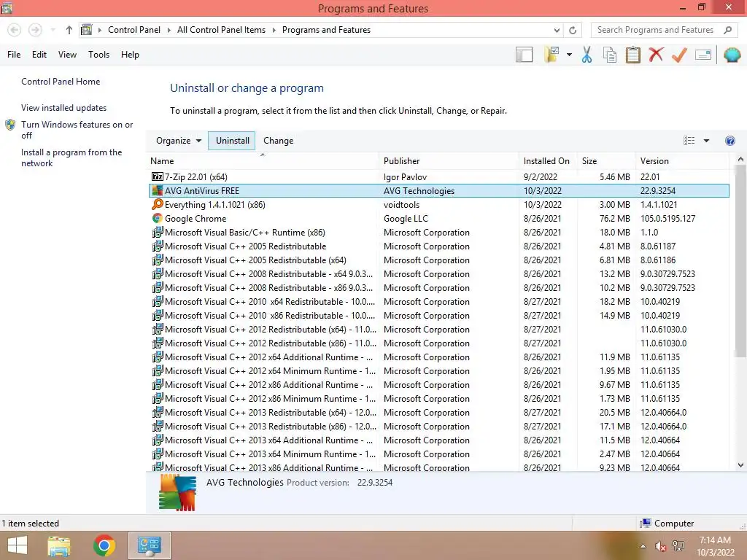Viewport: 747px width, 560px height.
Task: Select Visual C++ 2012 x86 Minimum Runtime row
Action: (438, 399)
